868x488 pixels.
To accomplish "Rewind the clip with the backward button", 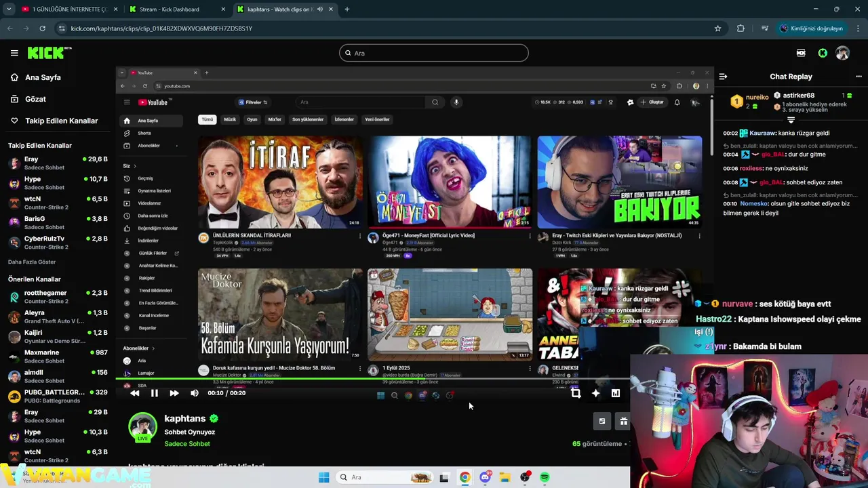I will (134, 393).
